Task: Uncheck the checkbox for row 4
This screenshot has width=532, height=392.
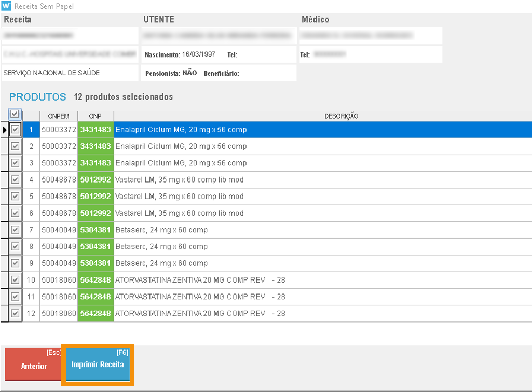Action: click(x=15, y=179)
